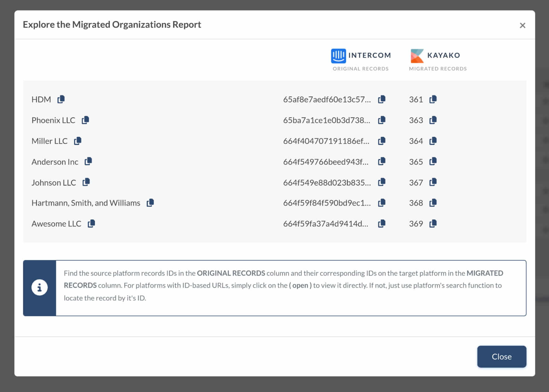The width and height of the screenshot is (549, 392).
Task: Copy Kayako migrated ID 369
Action: click(x=433, y=224)
